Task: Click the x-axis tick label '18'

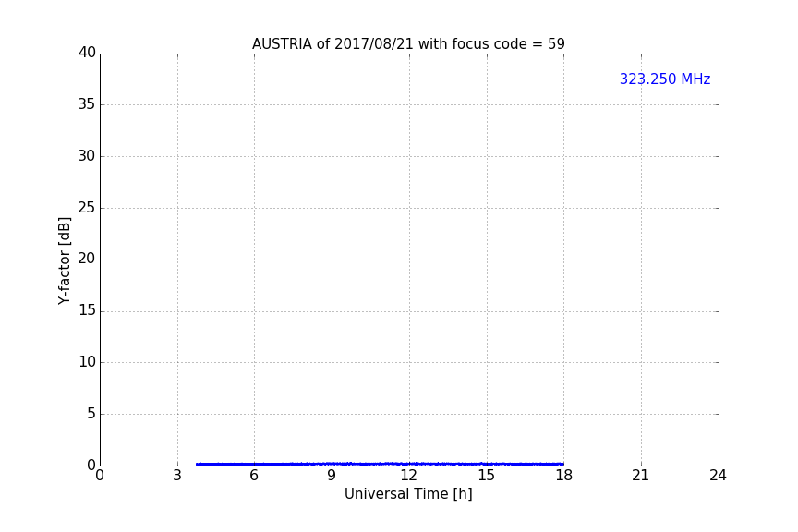Action: pyautogui.click(x=563, y=476)
